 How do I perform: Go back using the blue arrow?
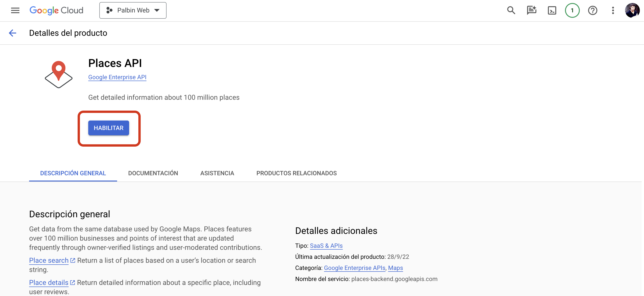pyautogui.click(x=12, y=33)
